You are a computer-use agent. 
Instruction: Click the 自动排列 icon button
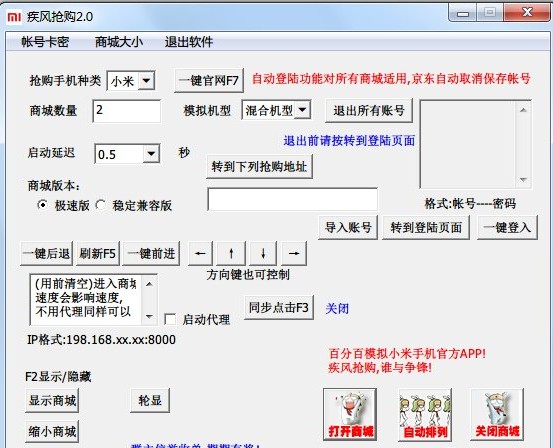[x=425, y=414]
